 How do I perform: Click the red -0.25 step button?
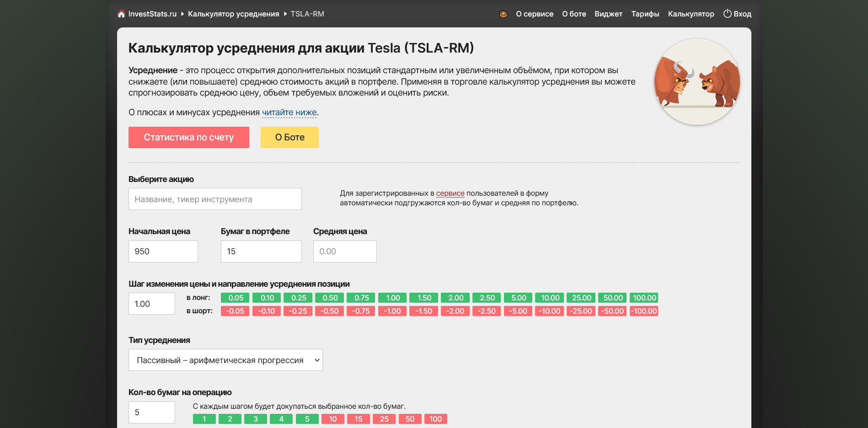pos(298,311)
